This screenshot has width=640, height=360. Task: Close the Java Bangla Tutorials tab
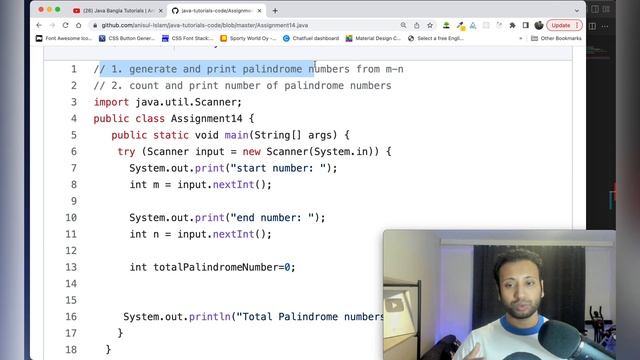coord(160,11)
